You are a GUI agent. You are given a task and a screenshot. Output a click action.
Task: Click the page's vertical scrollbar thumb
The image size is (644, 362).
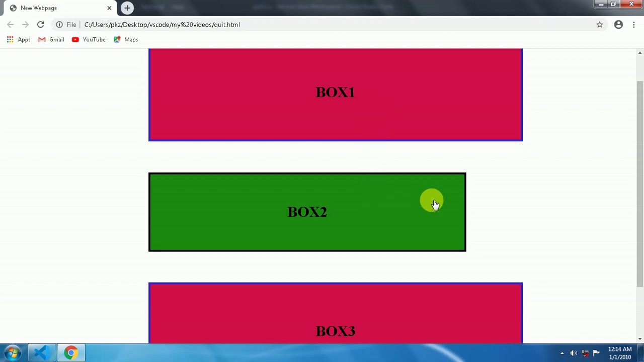pos(640,184)
